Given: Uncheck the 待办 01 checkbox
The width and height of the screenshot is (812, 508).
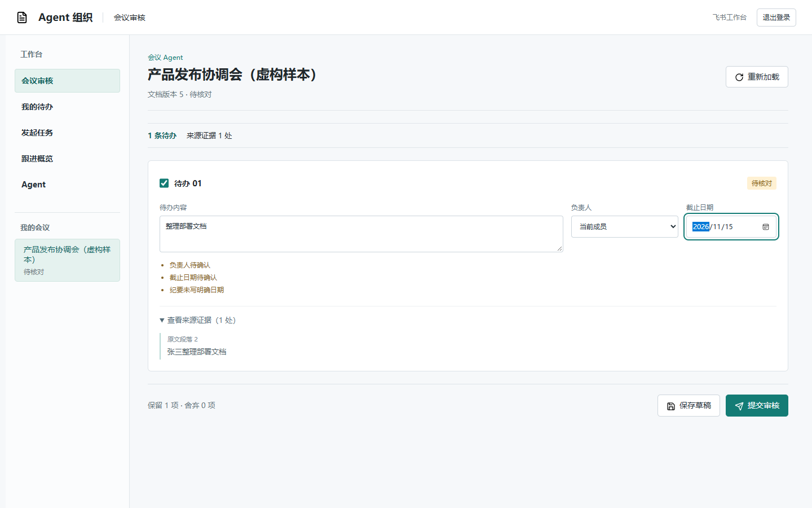Looking at the screenshot, I should coord(164,183).
